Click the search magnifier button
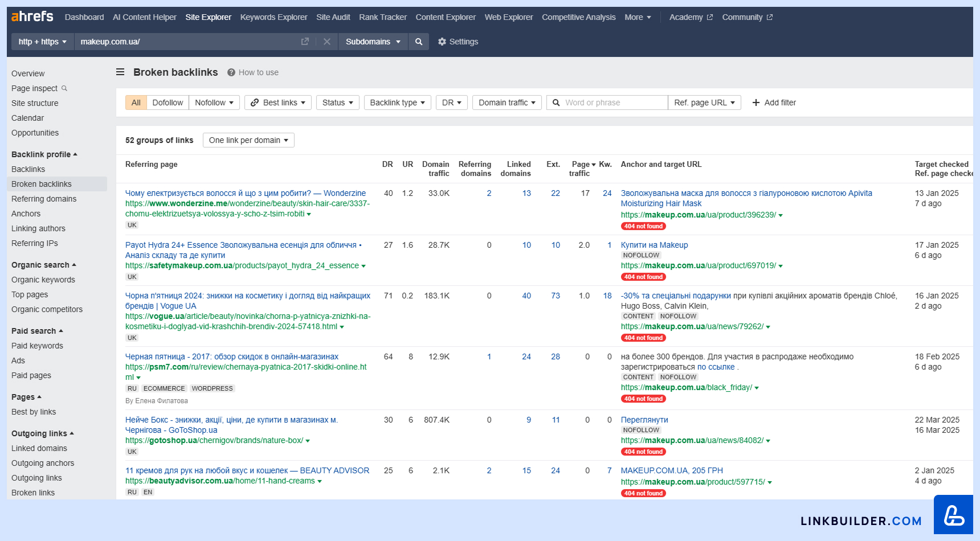This screenshot has height=541, width=980. tap(419, 42)
